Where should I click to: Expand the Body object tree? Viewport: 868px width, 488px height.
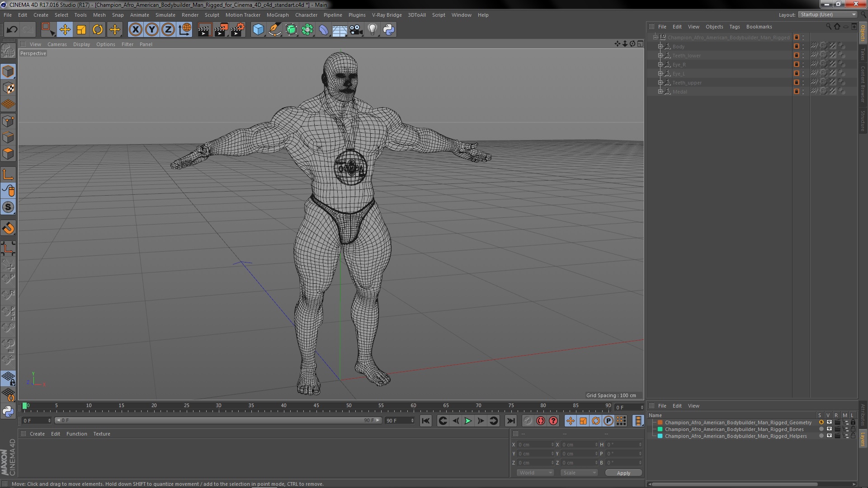[x=660, y=47]
